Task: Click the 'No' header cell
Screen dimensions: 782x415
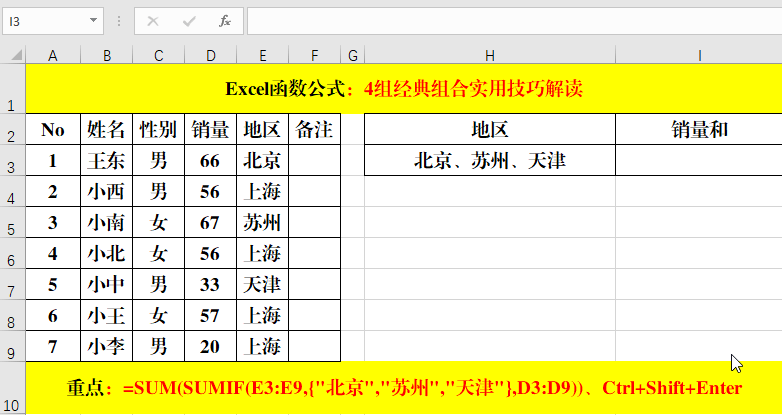Action: [53, 129]
